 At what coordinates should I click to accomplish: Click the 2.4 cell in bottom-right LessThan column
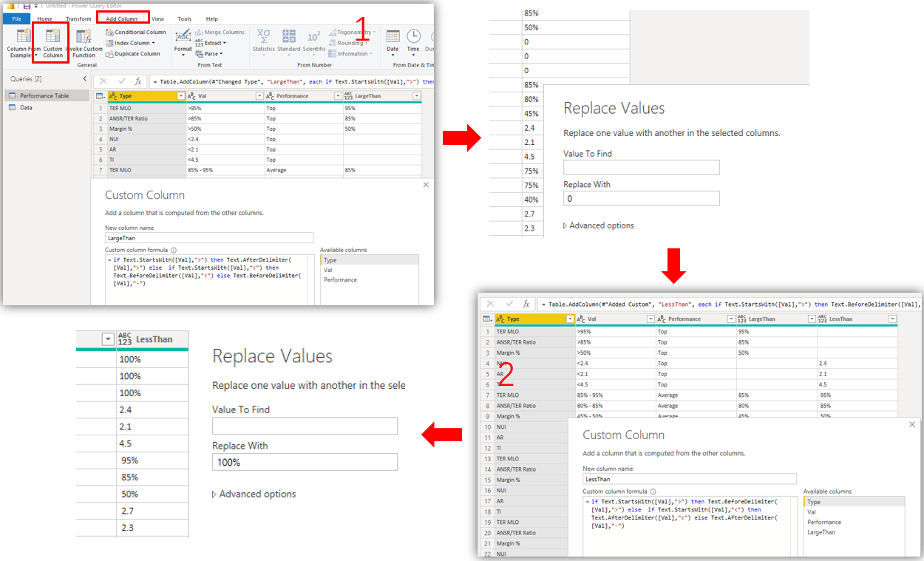click(x=857, y=364)
